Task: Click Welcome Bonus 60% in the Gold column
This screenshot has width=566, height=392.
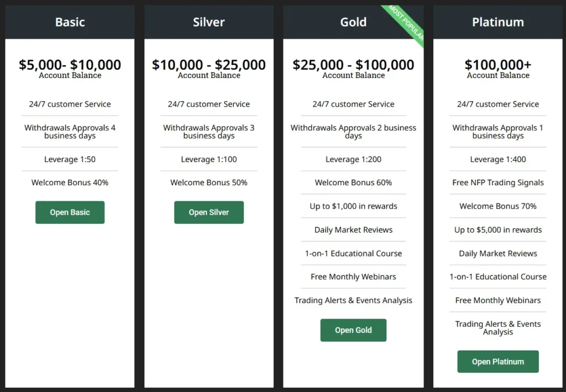Action: point(353,182)
